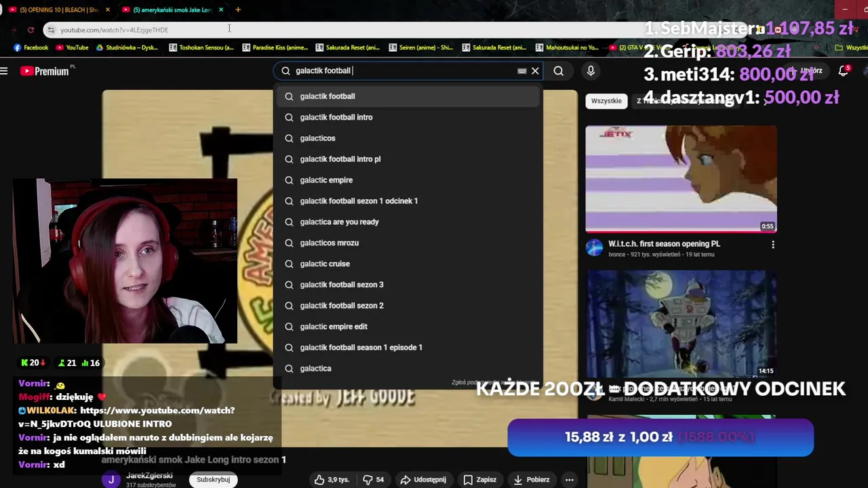
Task: Open the W.i.t.c.h. first season opening PL title
Action: click(x=664, y=243)
